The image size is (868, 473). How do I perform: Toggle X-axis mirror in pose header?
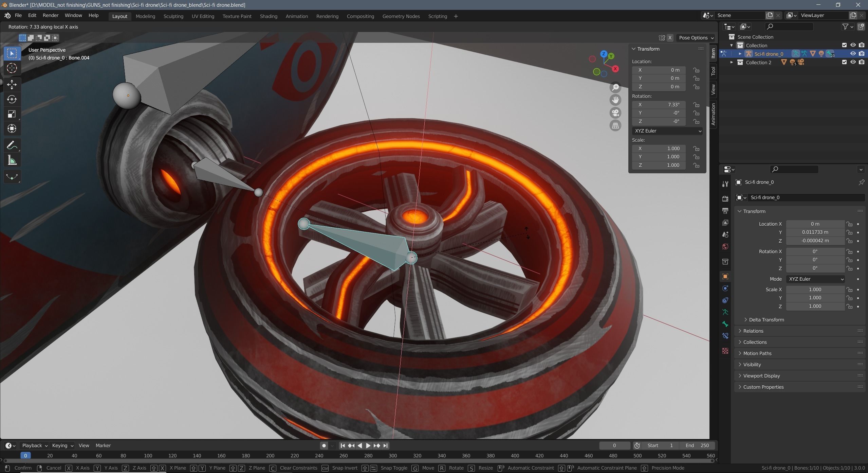pyautogui.click(x=670, y=38)
